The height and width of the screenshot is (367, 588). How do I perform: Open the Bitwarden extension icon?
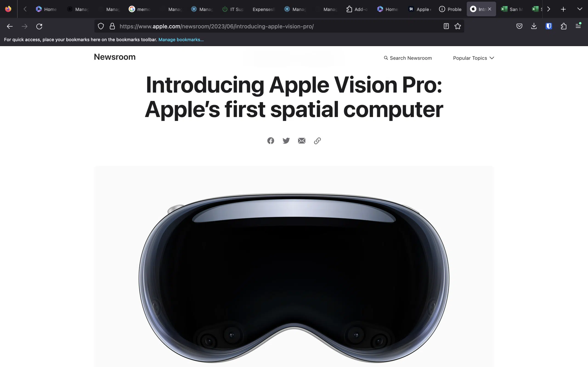549,26
